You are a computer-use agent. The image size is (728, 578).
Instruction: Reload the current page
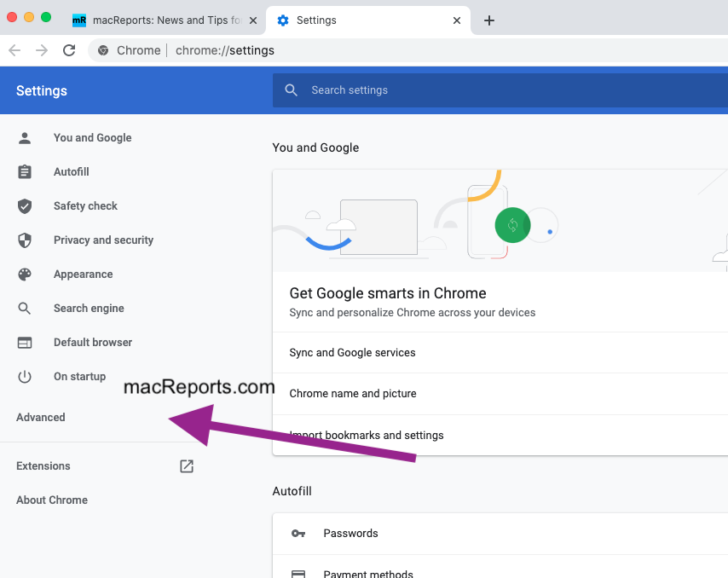(69, 50)
